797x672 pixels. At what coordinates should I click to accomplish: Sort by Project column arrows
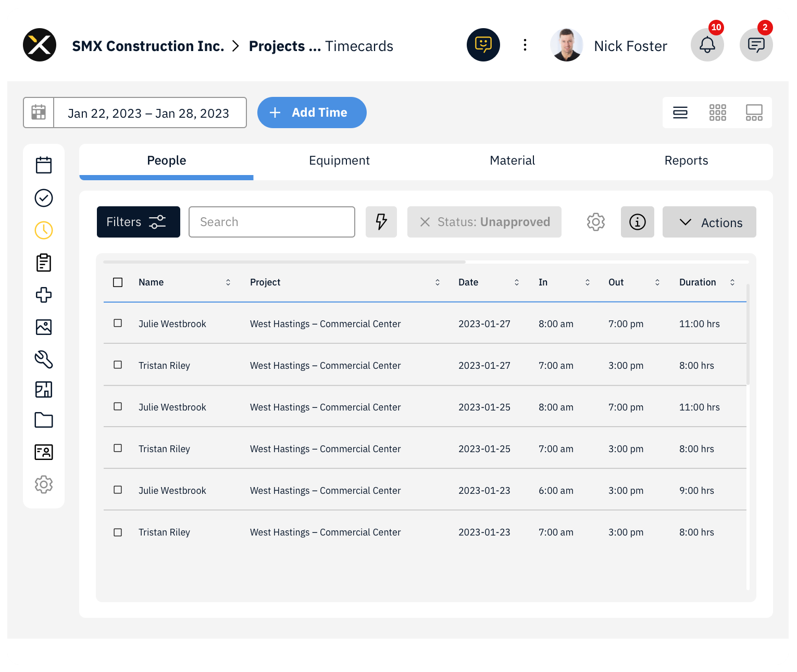tap(438, 282)
